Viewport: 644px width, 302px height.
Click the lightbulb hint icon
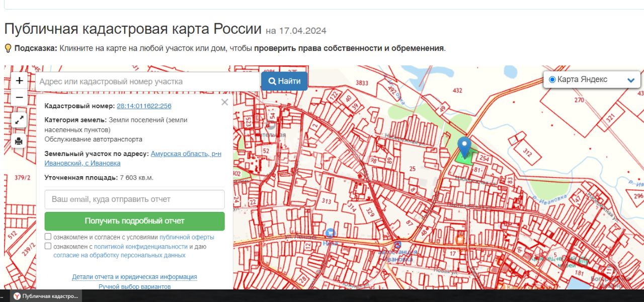click(x=8, y=48)
